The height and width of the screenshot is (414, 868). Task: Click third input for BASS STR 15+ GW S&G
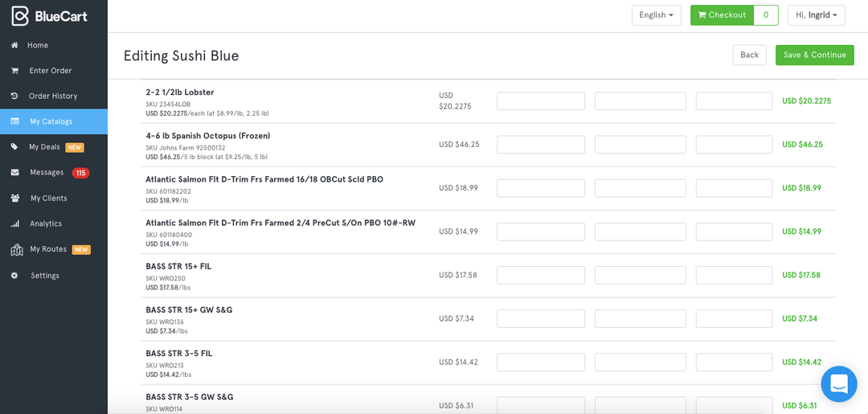point(734,319)
